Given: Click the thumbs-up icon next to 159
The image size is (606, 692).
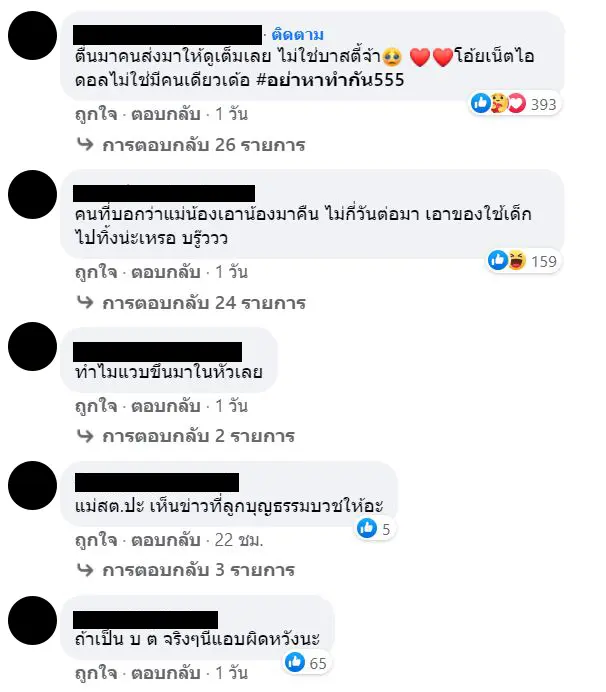Looking at the screenshot, I should click(497, 260).
